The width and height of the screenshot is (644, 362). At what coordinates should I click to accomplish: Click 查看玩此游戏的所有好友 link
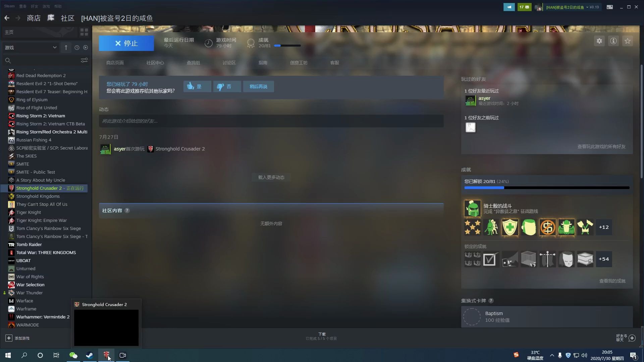point(601,146)
